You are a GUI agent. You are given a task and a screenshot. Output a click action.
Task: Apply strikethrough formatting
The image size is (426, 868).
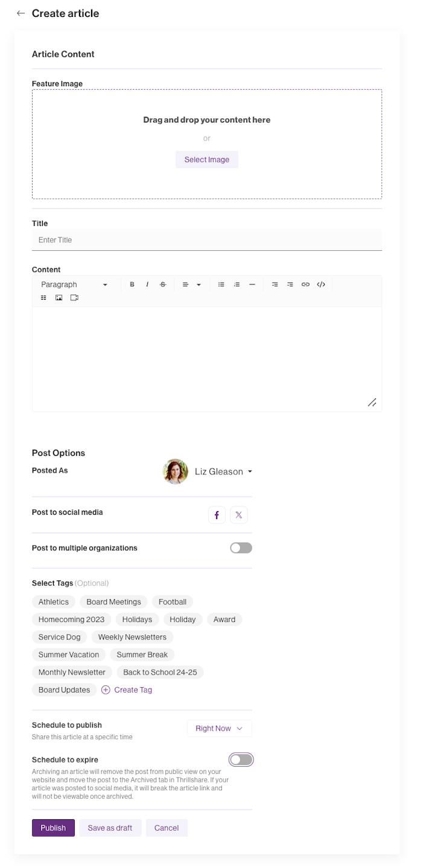point(163,285)
